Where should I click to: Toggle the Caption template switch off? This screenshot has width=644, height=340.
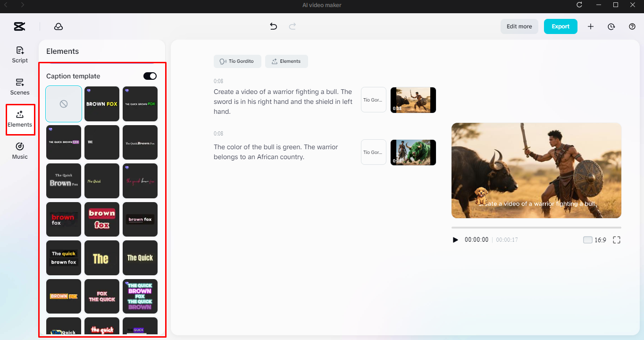pos(150,76)
